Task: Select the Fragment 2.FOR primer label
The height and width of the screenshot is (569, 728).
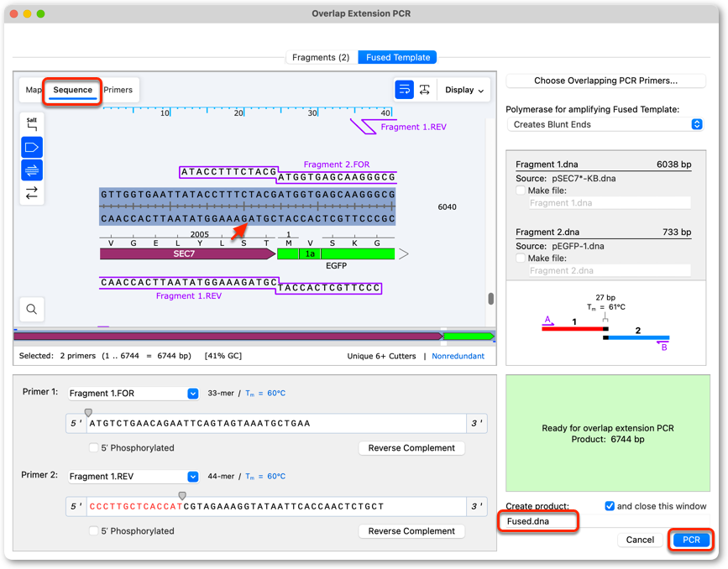Action: point(336,164)
